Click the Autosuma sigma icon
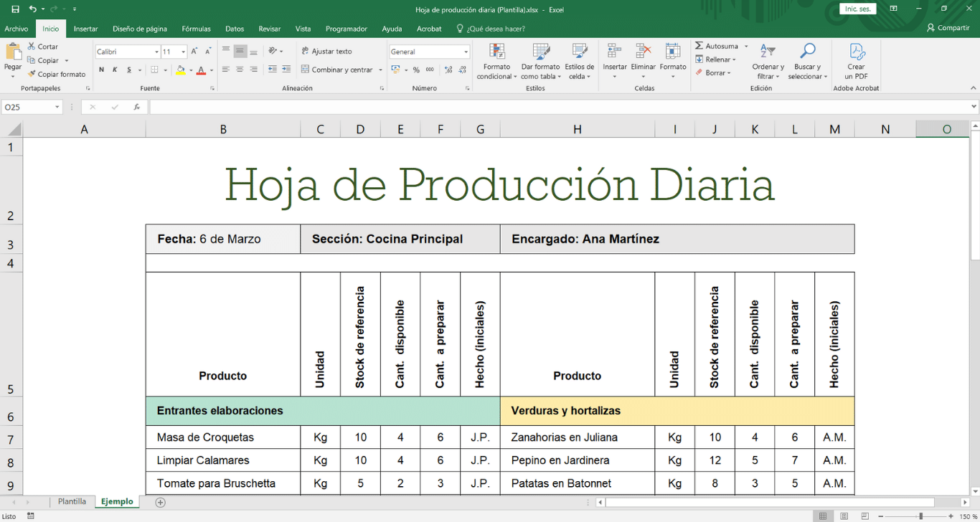 (699, 46)
